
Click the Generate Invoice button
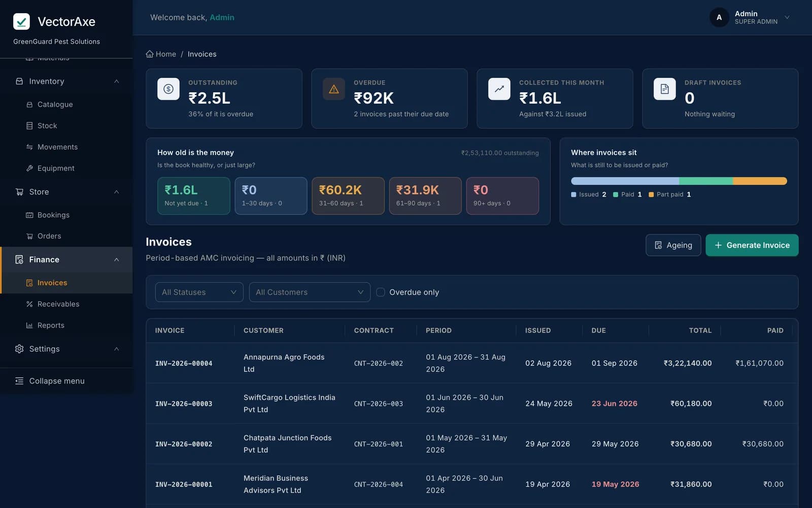pos(752,245)
